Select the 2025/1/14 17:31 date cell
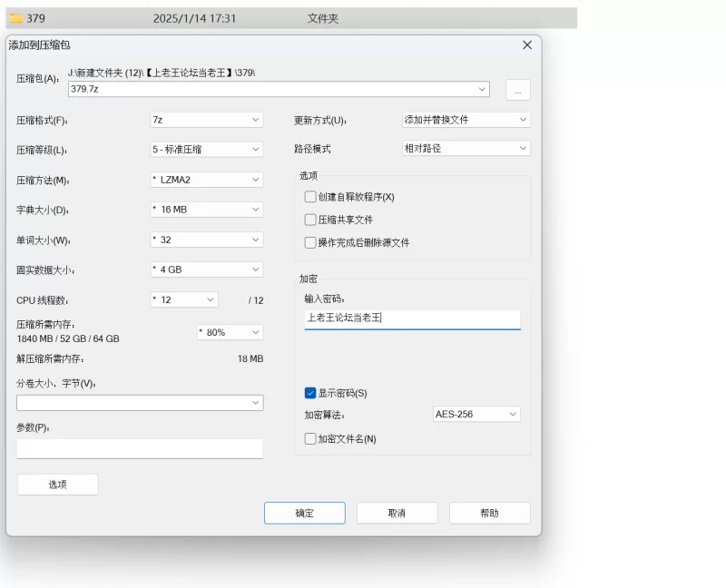 point(194,18)
